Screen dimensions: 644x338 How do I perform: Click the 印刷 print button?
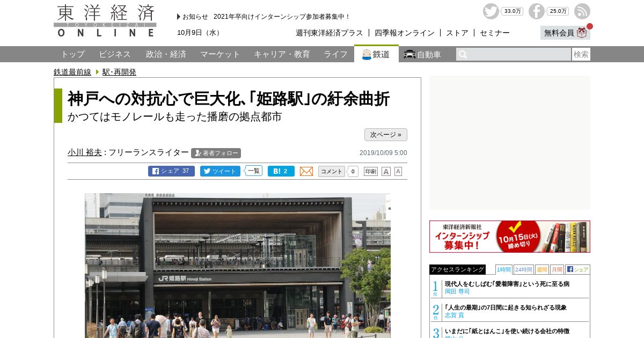(371, 171)
